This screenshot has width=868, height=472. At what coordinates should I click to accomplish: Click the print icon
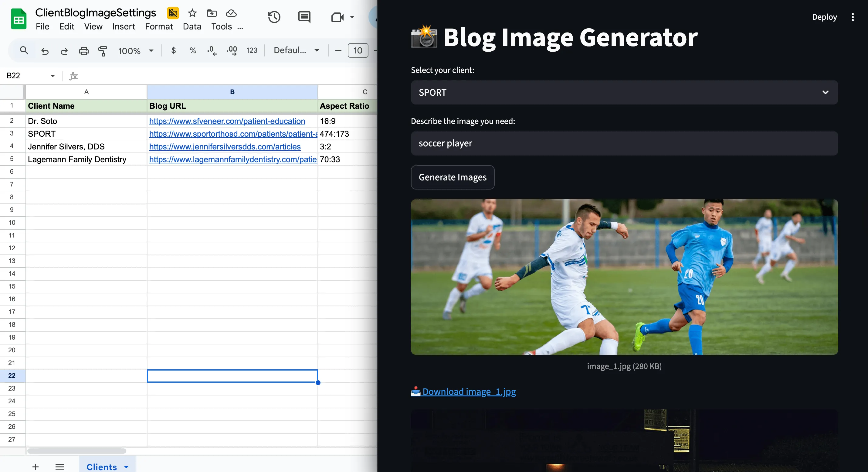tap(83, 51)
